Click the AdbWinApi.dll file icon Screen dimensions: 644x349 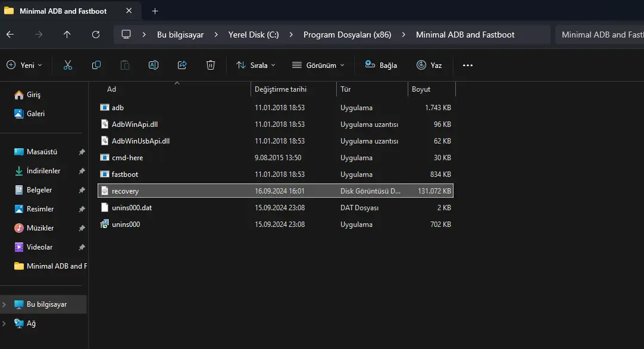coord(105,124)
